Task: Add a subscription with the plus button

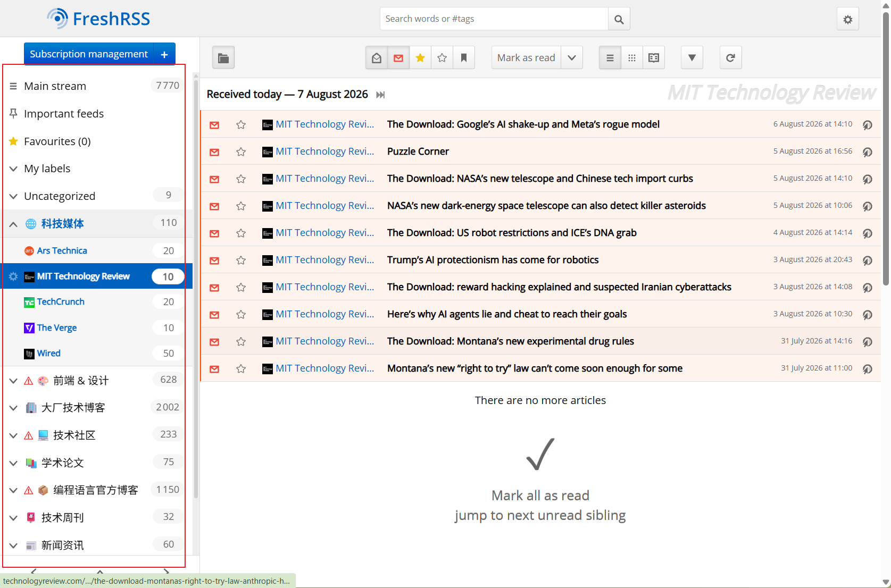Action: tap(164, 54)
